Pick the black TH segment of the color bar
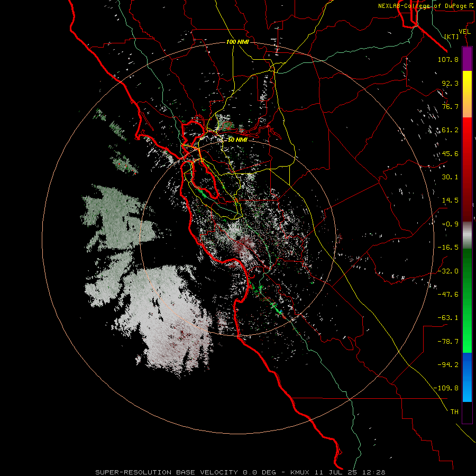The image size is (476, 476). click(x=467, y=412)
